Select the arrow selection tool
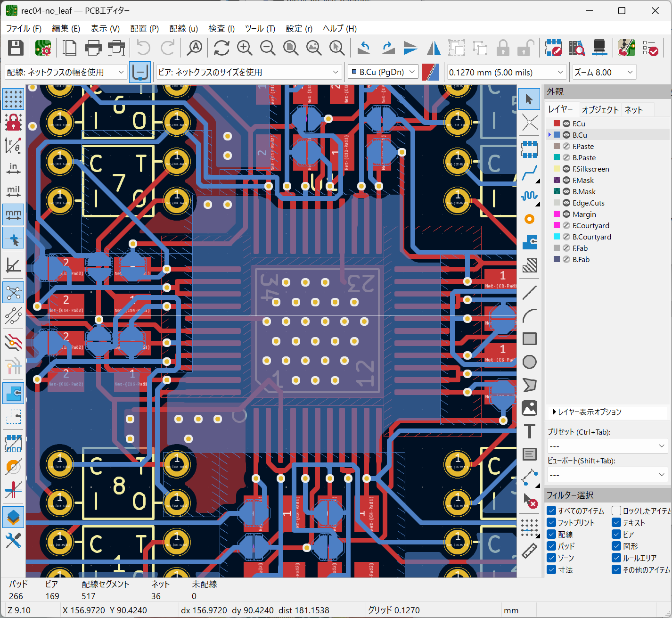The height and width of the screenshot is (618, 672). click(529, 99)
